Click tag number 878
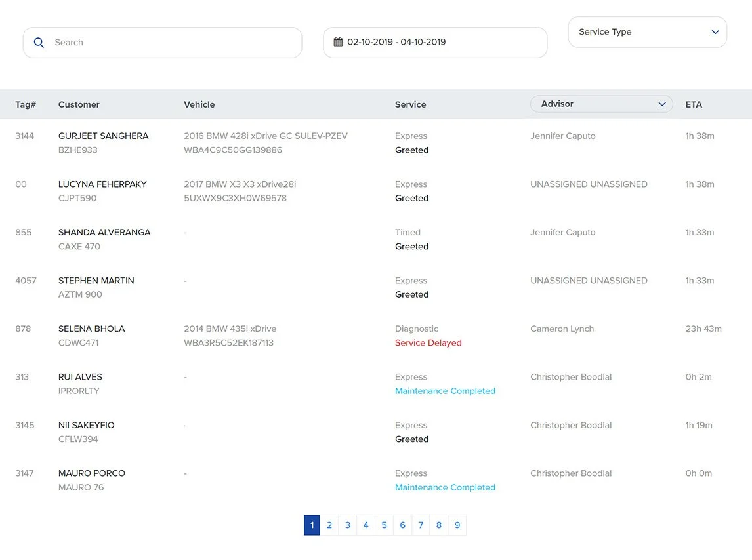This screenshot has height=560, width=752. (x=23, y=329)
